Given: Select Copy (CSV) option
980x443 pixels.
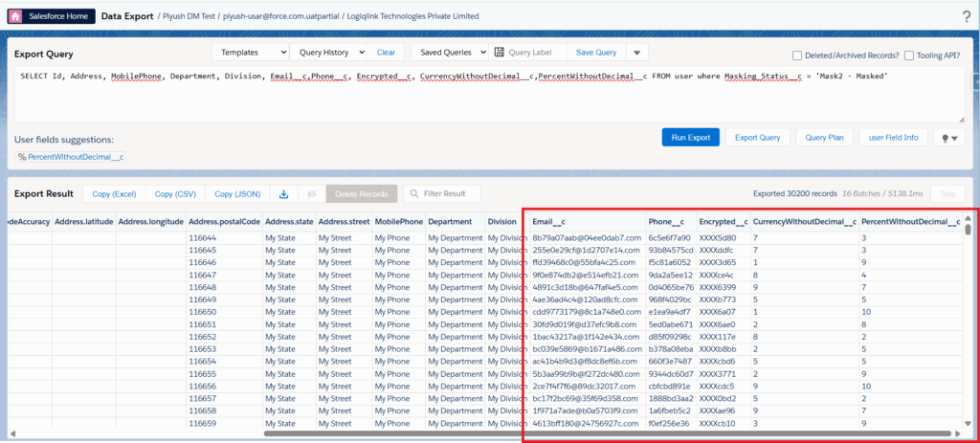Looking at the screenshot, I should point(175,194).
